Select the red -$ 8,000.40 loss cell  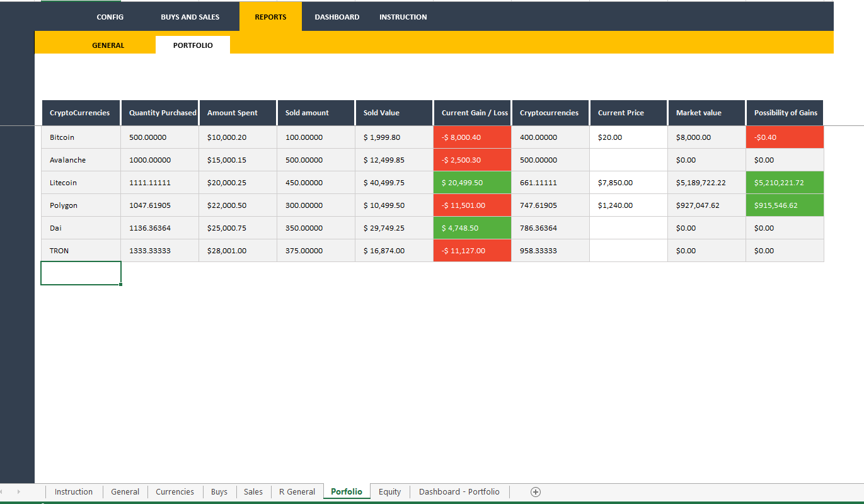coord(472,137)
